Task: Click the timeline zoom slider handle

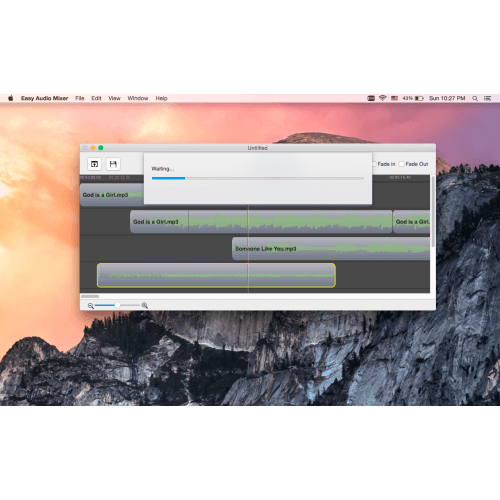Action: 117,305
